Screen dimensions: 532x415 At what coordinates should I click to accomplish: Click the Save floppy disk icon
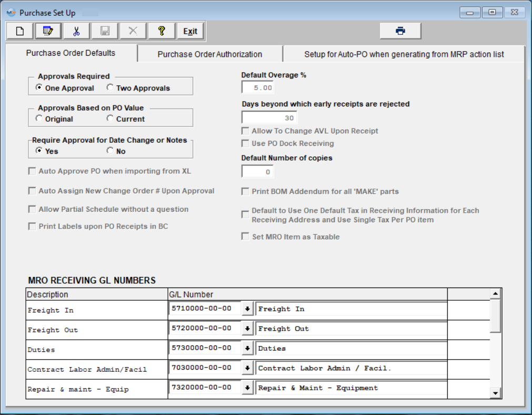pyautogui.click(x=105, y=31)
